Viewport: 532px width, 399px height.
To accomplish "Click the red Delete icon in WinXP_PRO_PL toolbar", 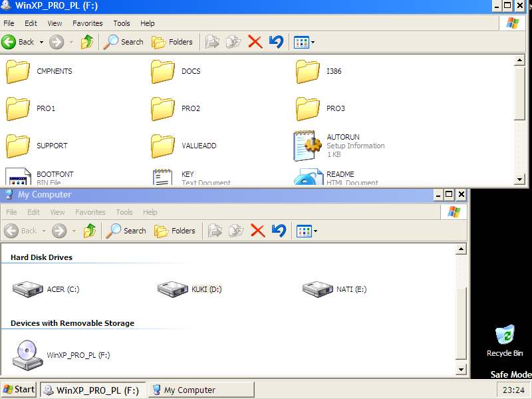I will pyautogui.click(x=255, y=42).
